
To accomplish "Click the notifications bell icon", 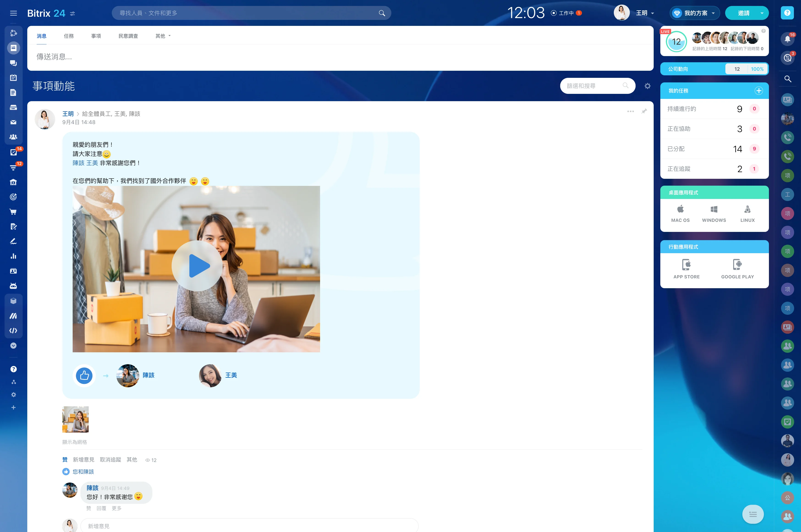I will point(787,39).
